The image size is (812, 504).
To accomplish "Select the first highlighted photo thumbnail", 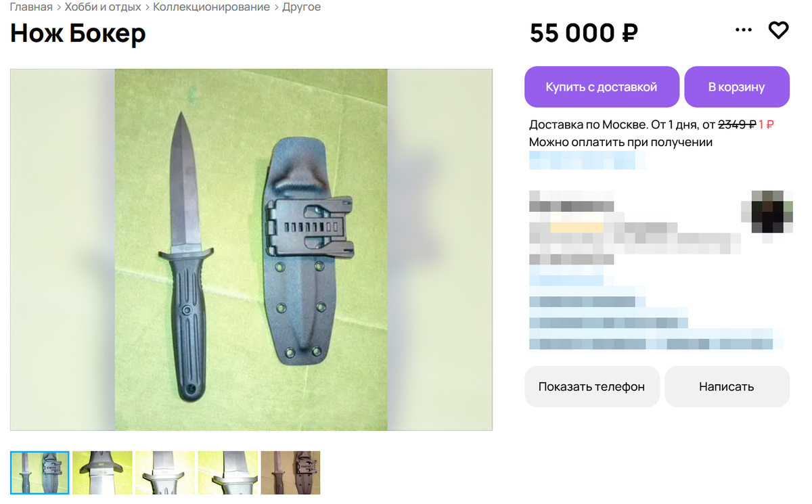I will pyautogui.click(x=39, y=473).
